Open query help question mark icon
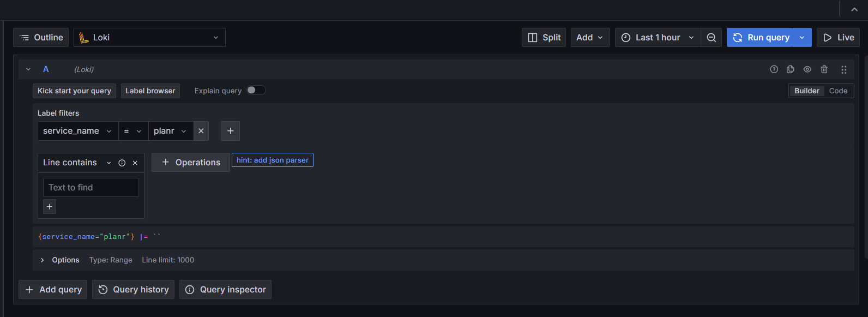The image size is (868, 317). tap(774, 69)
